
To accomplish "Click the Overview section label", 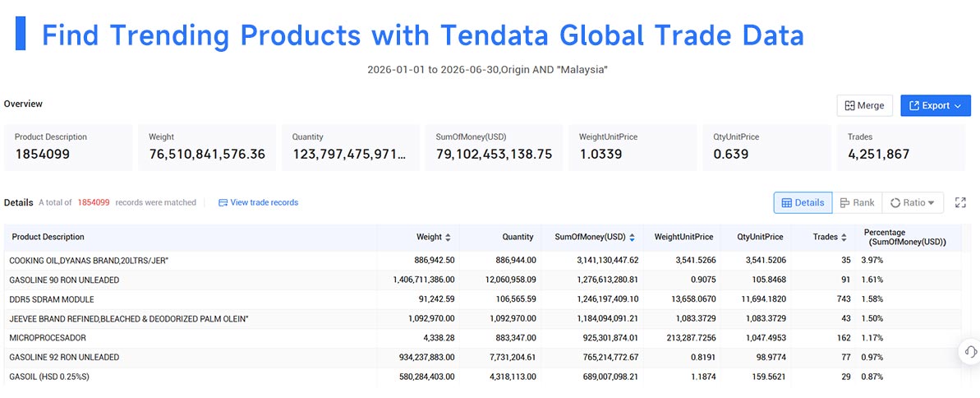I will tap(23, 104).
